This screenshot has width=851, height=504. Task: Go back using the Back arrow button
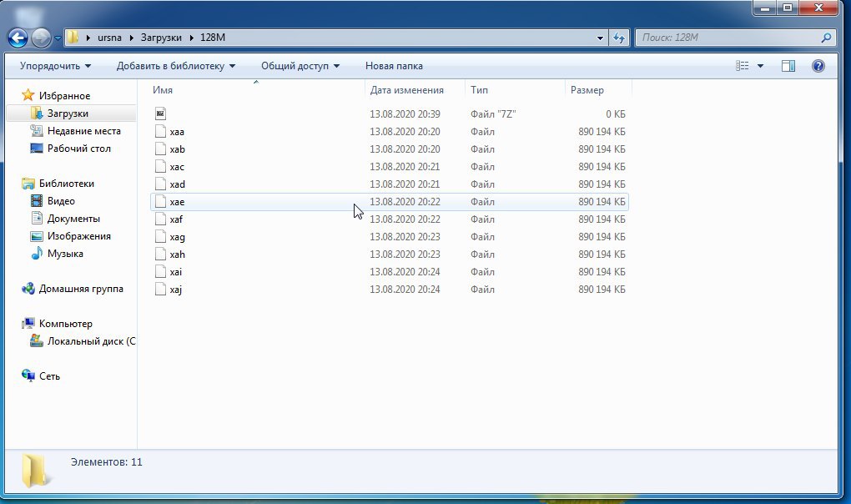[x=18, y=38]
